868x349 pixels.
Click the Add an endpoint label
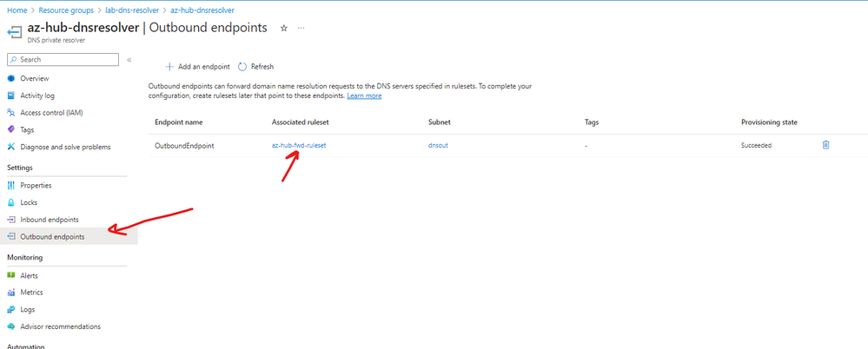[x=203, y=67]
